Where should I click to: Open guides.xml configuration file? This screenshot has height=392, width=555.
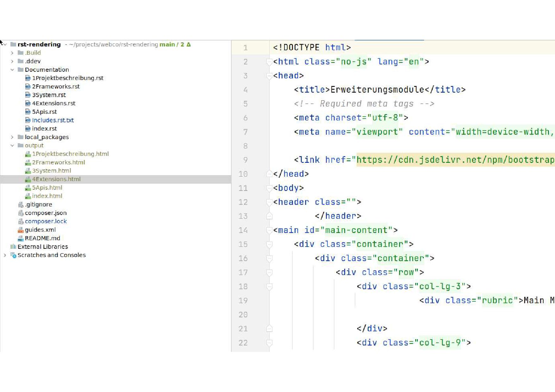pyautogui.click(x=40, y=230)
